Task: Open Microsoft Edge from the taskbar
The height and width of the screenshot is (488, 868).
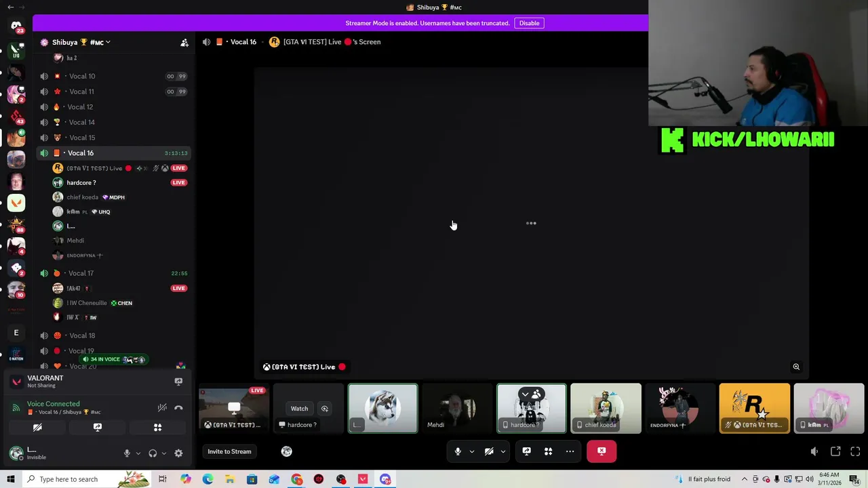Action: pyautogui.click(x=208, y=479)
